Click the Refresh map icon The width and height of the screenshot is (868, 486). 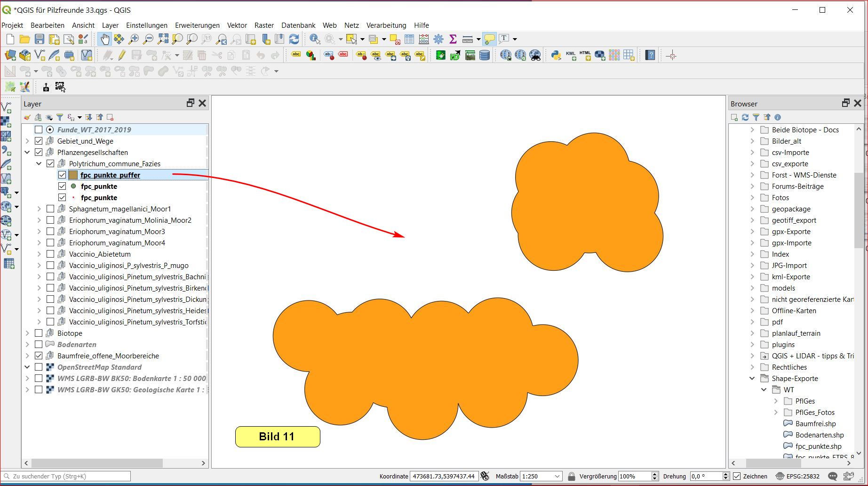point(294,39)
